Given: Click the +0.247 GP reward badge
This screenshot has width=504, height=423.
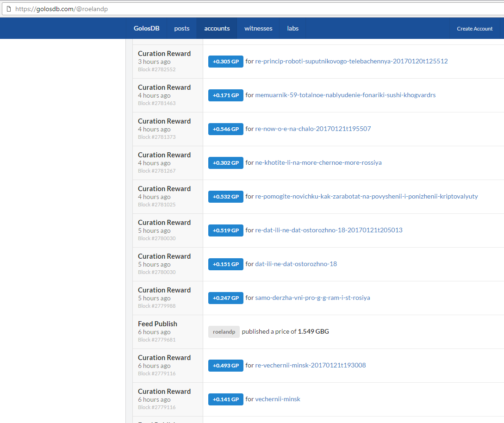Looking at the screenshot, I should [x=226, y=298].
